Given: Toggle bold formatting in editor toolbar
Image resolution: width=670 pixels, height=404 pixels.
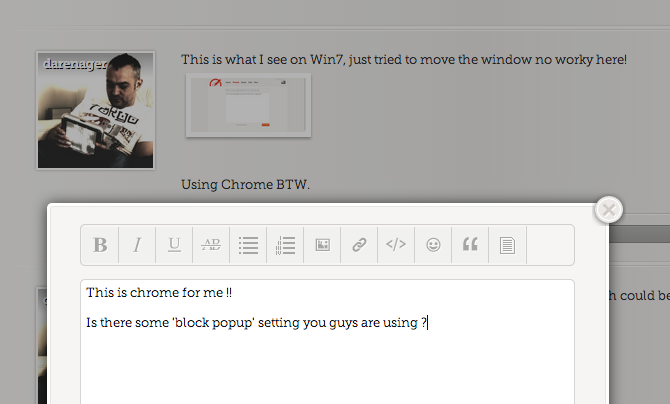Looking at the screenshot, I should 100,245.
